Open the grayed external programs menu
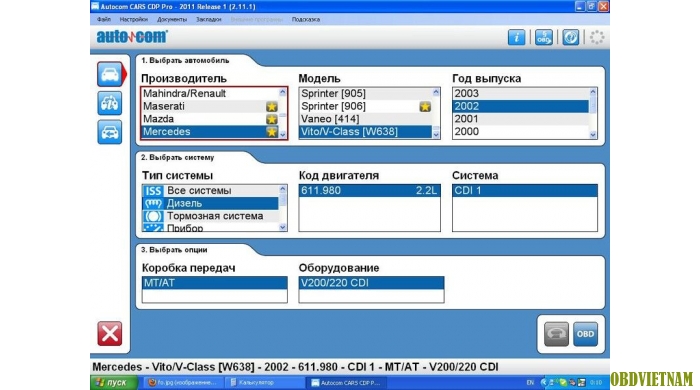This screenshot has width=700, height=390. pos(257,20)
